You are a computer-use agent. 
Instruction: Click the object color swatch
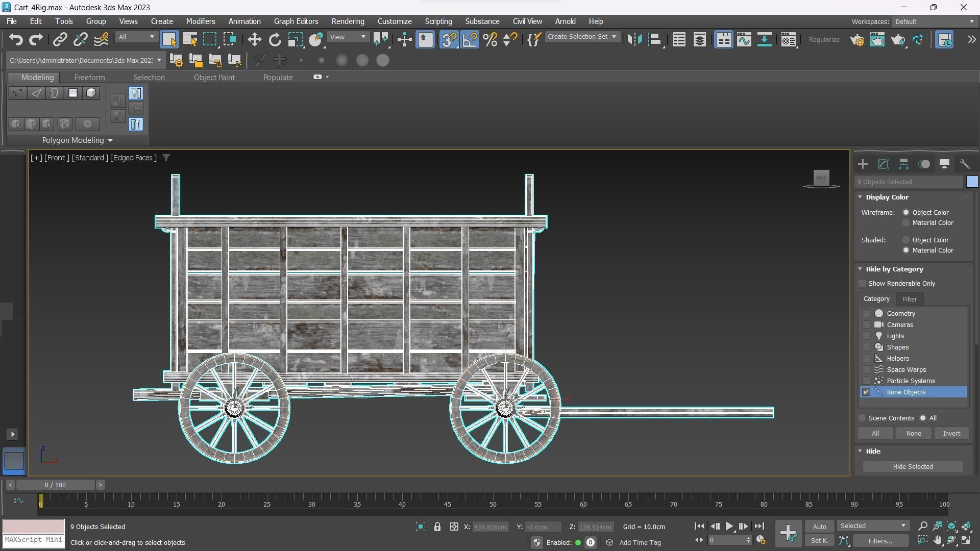[x=972, y=182]
